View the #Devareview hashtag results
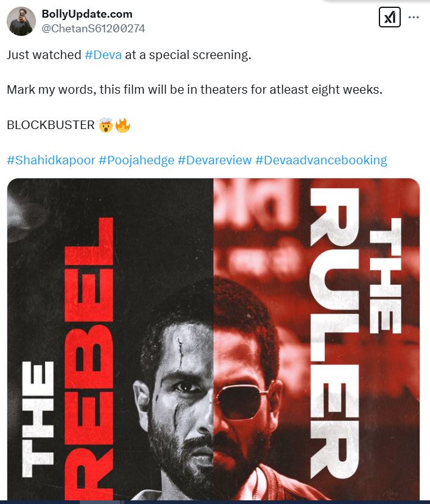Viewport: 430px width, 504px height. click(214, 160)
